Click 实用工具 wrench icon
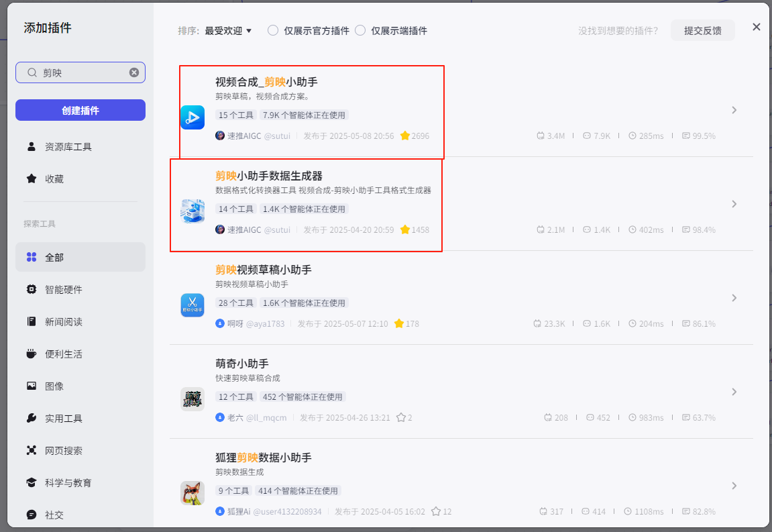This screenshot has width=772, height=532. coord(32,418)
